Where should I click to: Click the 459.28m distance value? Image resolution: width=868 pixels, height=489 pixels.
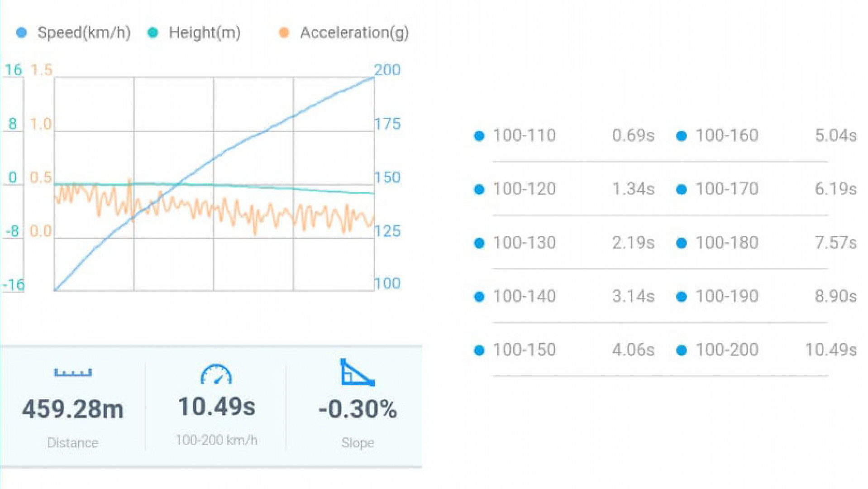[73, 409]
